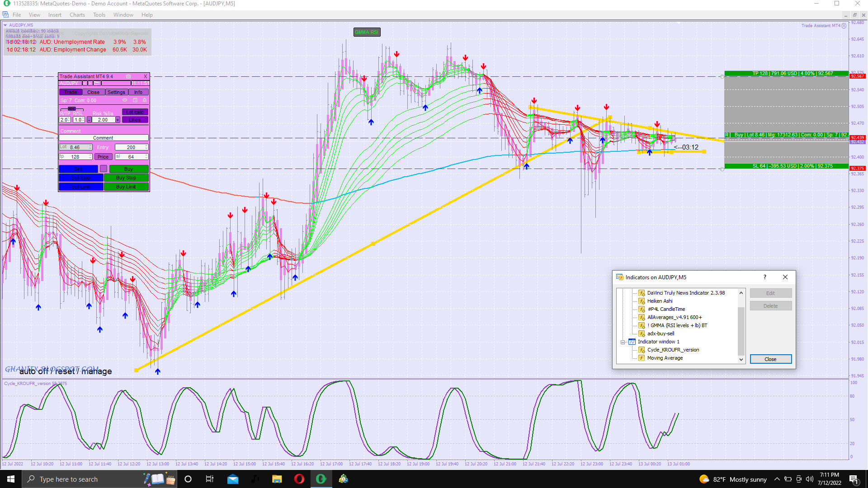Viewport: 868px width, 488px height.
Task: Click the calendar icon in Trade Assistant panel
Action: [x=135, y=100]
